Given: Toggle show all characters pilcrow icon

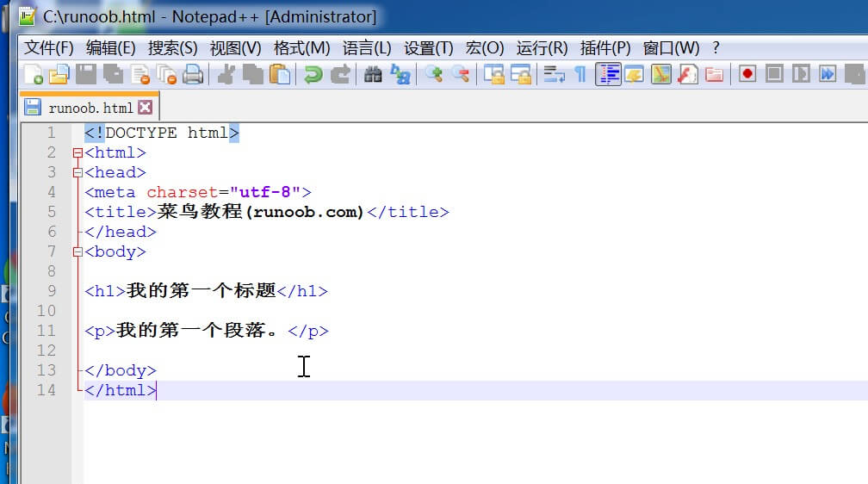Looking at the screenshot, I should tap(580, 75).
